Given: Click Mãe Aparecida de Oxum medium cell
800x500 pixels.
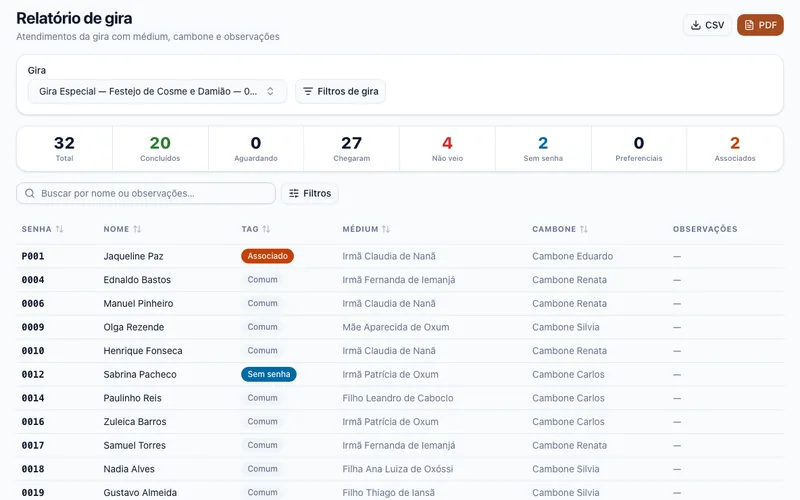Looking at the screenshot, I should (x=395, y=327).
